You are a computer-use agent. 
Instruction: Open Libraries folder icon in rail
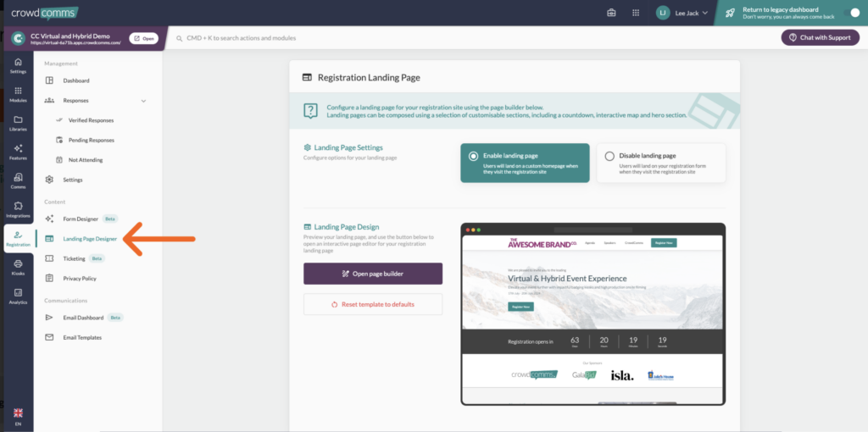(18, 123)
